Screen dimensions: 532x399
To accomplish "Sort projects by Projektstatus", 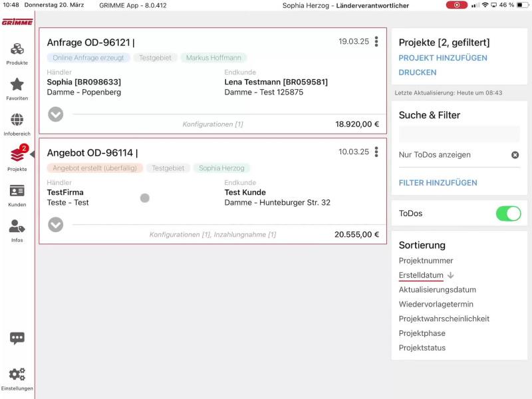I will (422, 348).
